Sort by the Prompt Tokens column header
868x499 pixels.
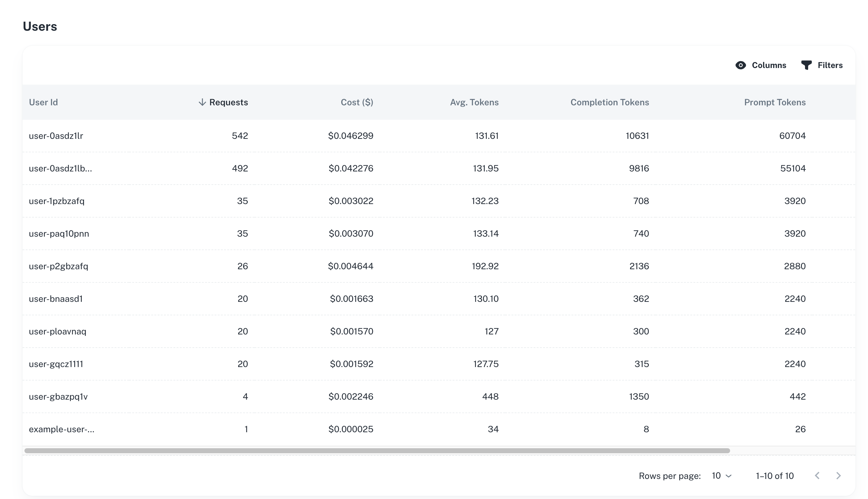[775, 102]
